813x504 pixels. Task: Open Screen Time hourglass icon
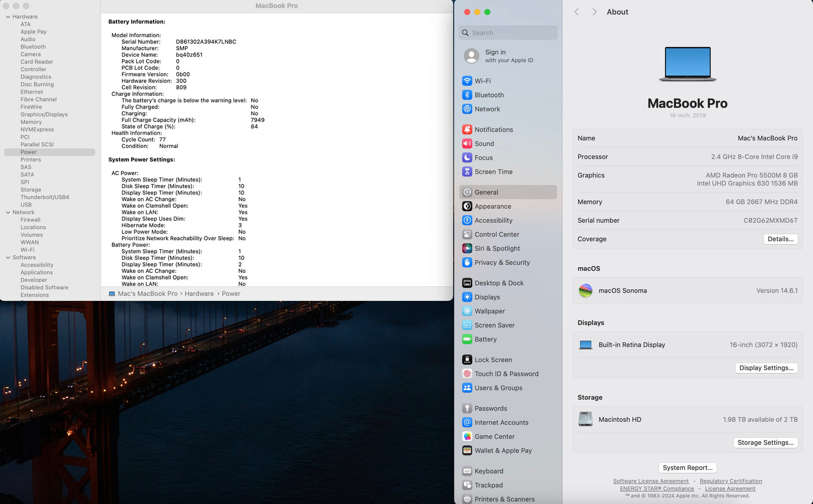tap(467, 172)
